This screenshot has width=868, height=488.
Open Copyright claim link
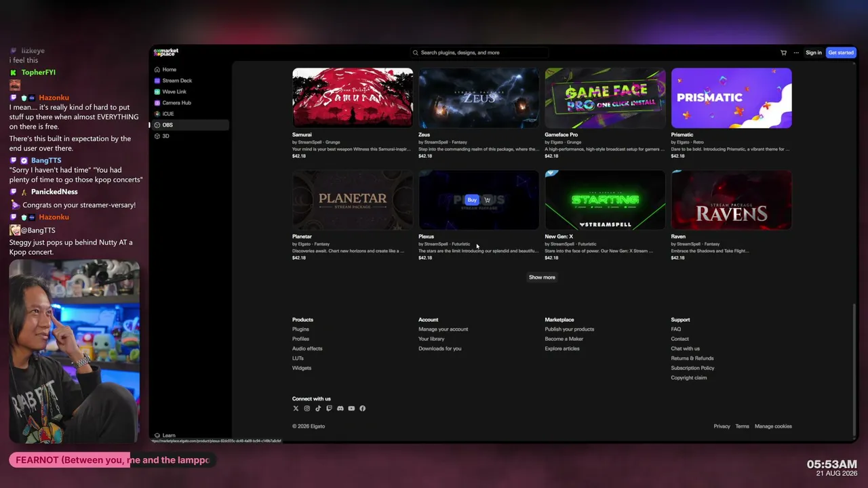(x=689, y=378)
